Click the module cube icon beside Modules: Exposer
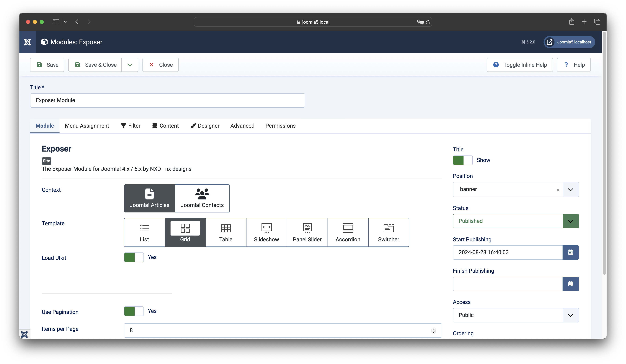Screen dimensions: 626x364 (44, 42)
